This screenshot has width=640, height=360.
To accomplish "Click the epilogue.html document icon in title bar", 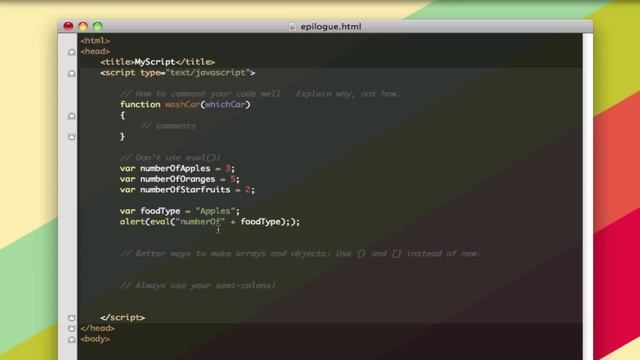I will click(292, 27).
